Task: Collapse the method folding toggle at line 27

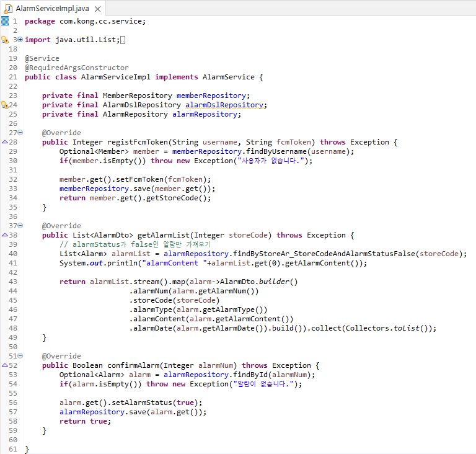Action: pyautogui.click(x=20, y=133)
